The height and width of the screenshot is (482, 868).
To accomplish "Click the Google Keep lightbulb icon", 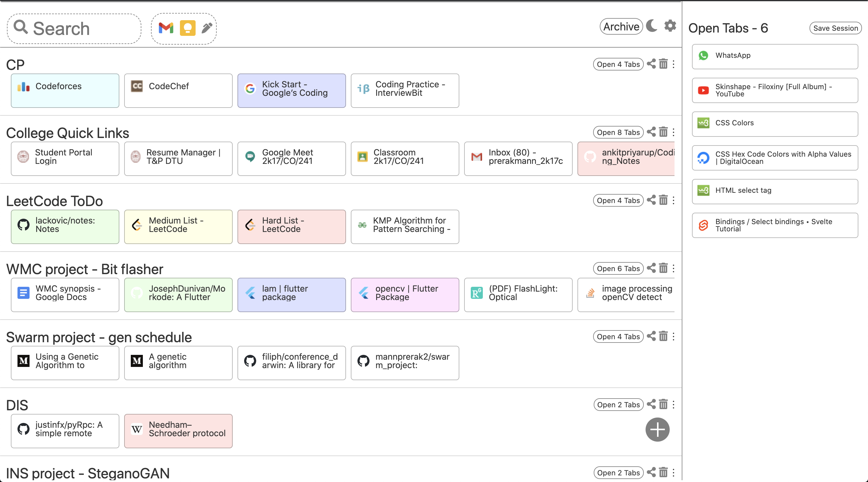I will pos(187,28).
